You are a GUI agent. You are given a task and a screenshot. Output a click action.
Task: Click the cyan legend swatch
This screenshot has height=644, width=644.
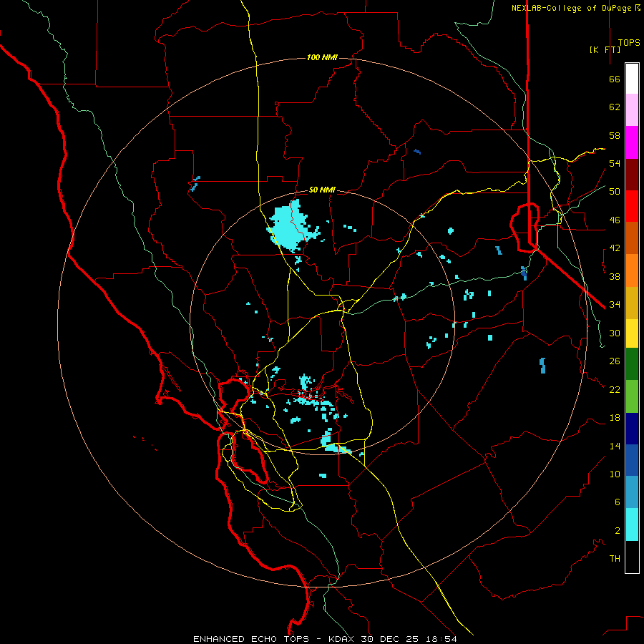click(632, 525)
